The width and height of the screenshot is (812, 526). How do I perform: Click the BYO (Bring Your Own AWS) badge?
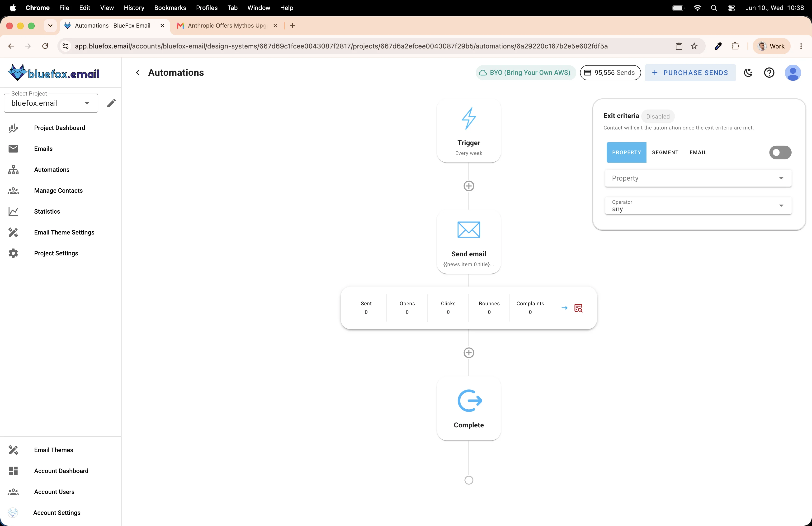[x=525, y=73]
